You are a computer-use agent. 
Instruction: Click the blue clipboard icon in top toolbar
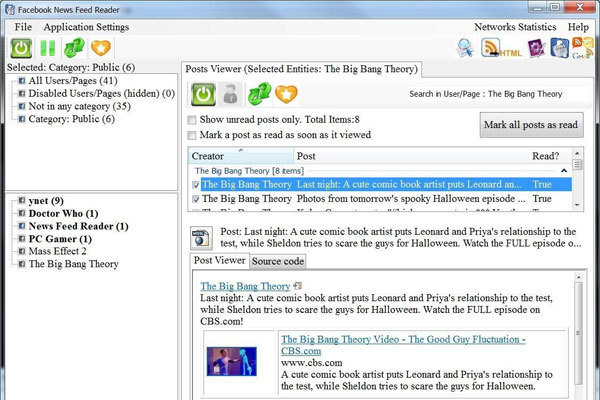tap(559, 48)
